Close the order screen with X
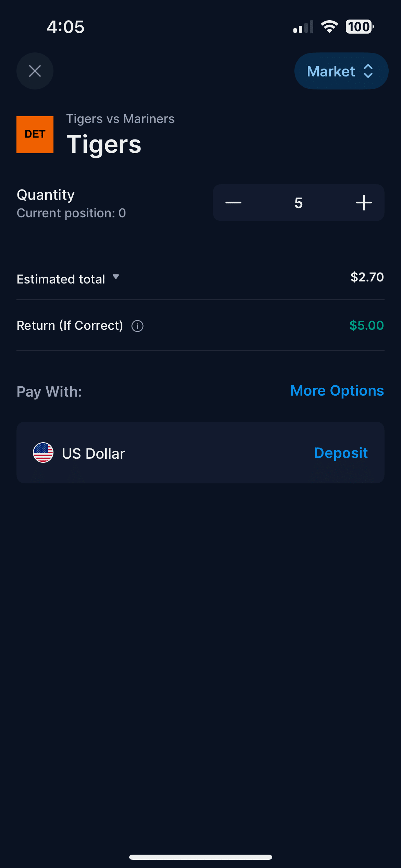Viewport: 401px width, 868px height. click(35, 71)
